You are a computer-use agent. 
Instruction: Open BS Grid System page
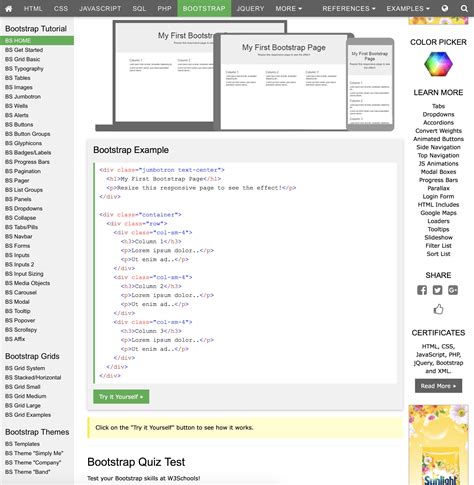[25, 368]
